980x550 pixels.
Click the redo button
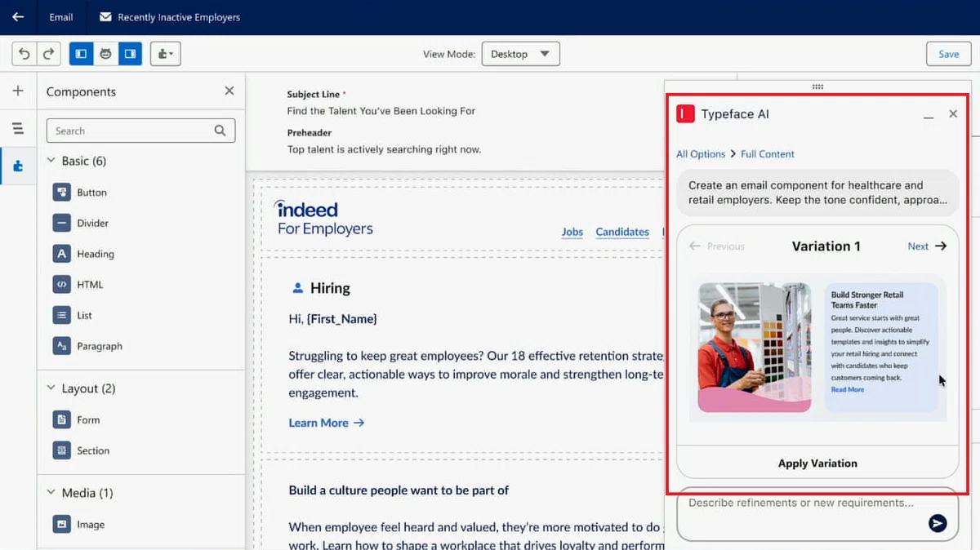(x=49, y=54)
